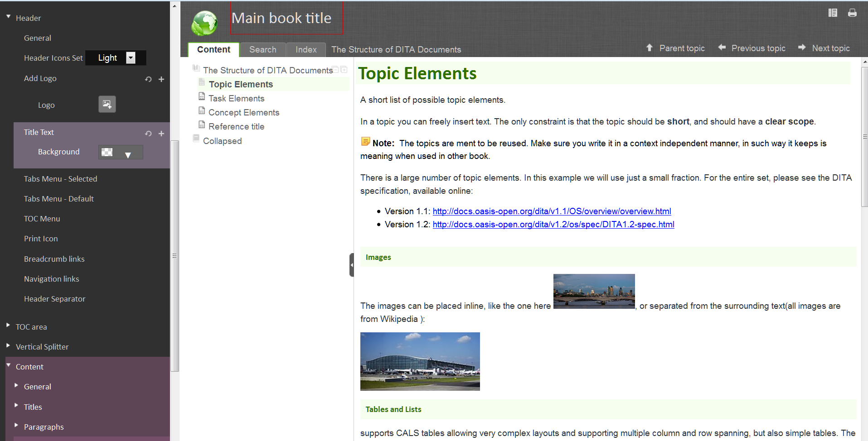This screenshot has width=868, height=441.
Task: Click the Logo image upload icon
Action: point(107,104)
